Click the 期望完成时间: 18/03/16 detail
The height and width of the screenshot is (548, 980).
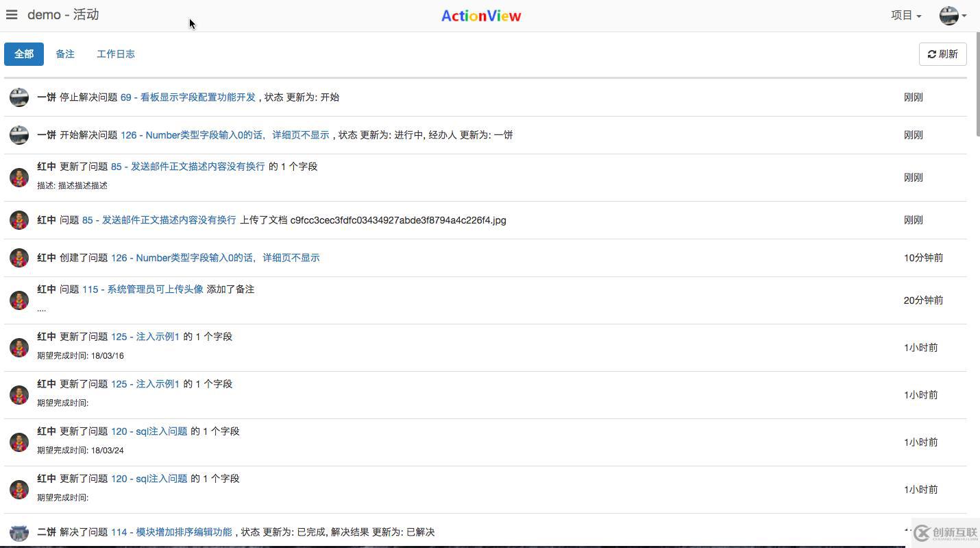click(x=80, y=355)
